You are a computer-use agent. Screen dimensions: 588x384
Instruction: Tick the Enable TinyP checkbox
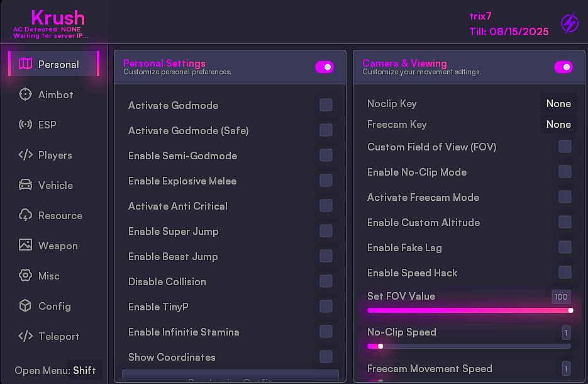coord(326,307)
